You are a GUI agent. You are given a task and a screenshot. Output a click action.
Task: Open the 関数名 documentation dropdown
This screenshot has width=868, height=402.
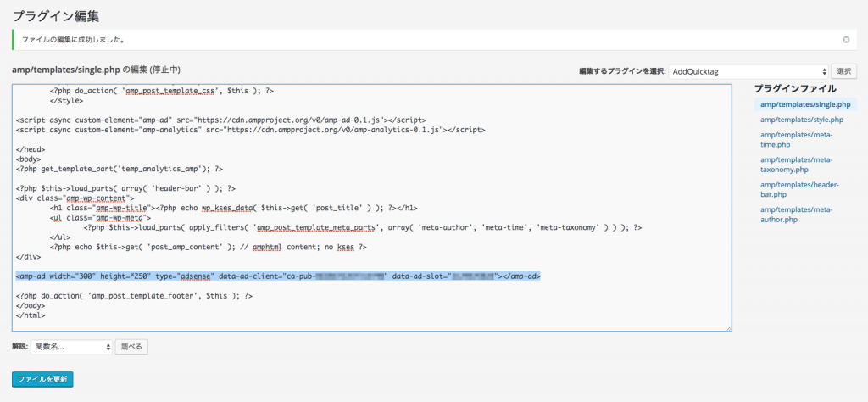coord(71,347)
